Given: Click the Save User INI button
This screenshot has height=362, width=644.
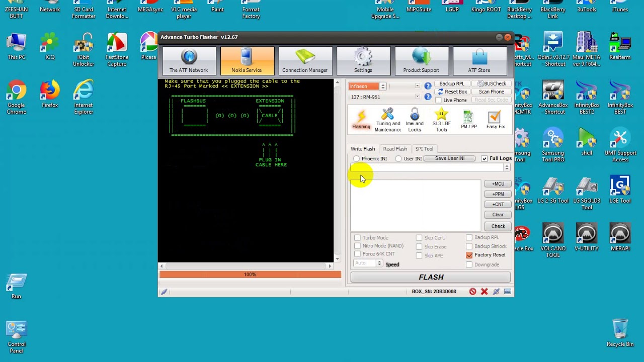Looking at the screenshot, I should 449,159.
